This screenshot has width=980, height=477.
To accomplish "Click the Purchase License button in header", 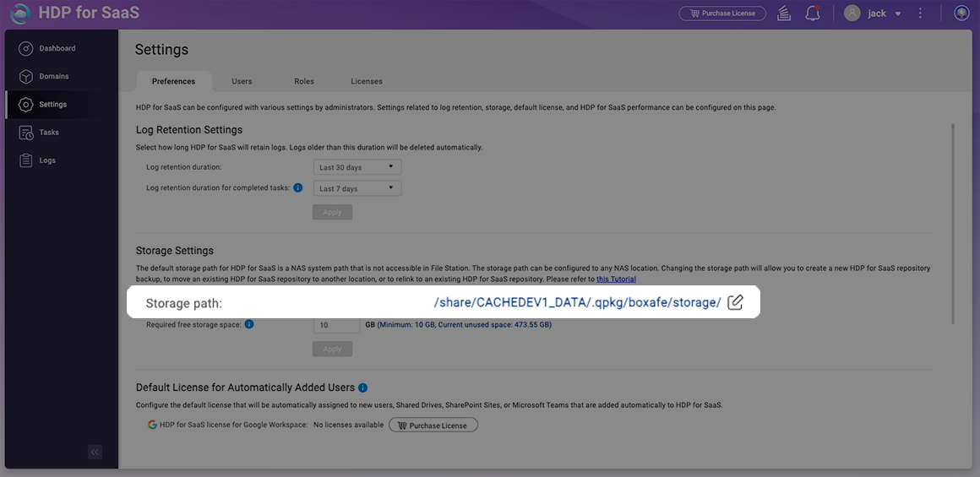I will coord(722,14).
